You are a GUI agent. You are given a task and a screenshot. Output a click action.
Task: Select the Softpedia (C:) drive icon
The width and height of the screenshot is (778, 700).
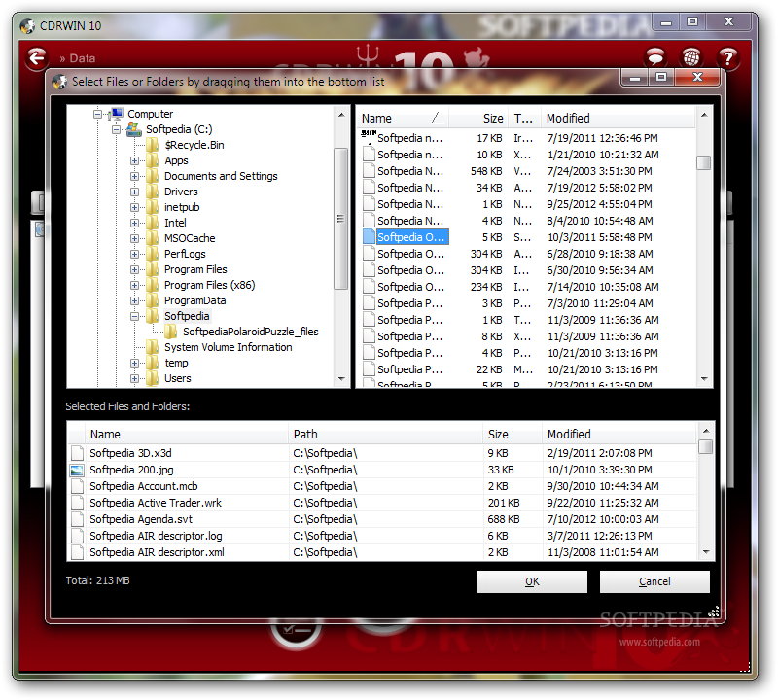pyautogui.click(x=134, y=129)
